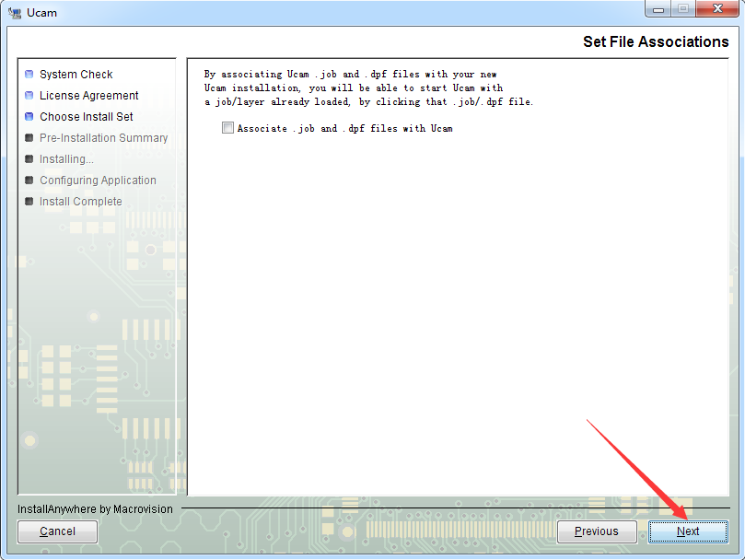Image resolution: width=745 pixels, height=560 pixels.
Task: Click the Pre-Installation Summary bullet icon
Action: (29, 138)
